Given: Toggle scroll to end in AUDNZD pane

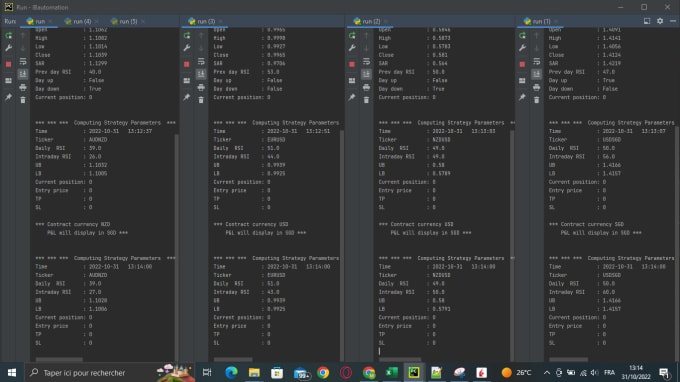Looking at the screenshot, I should coord(23,74).
